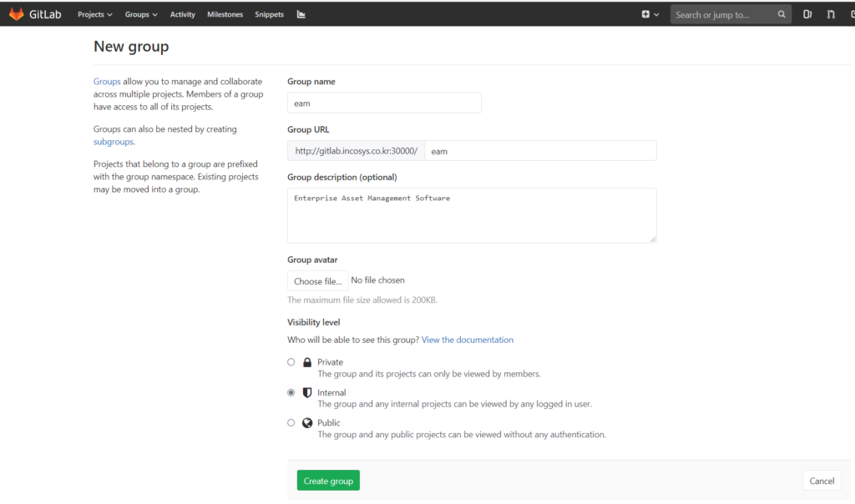Select the Internal visibility radio button
The height and width of the screenshot is (504, 855).
point(291,392)
